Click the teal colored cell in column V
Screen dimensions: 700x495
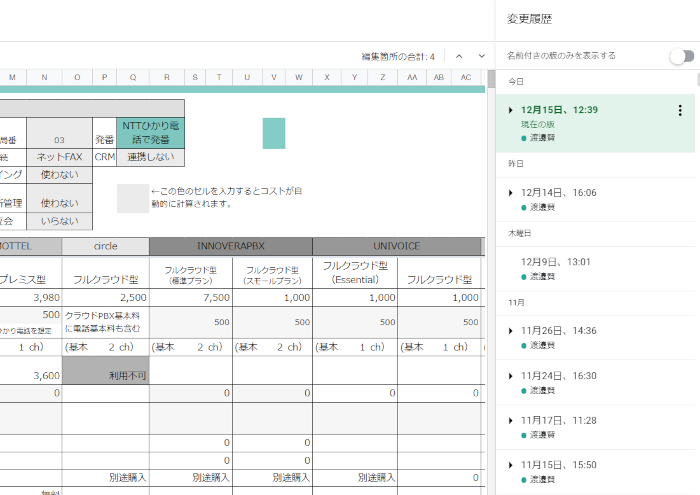pyautogui.click(x=274, y=133)
